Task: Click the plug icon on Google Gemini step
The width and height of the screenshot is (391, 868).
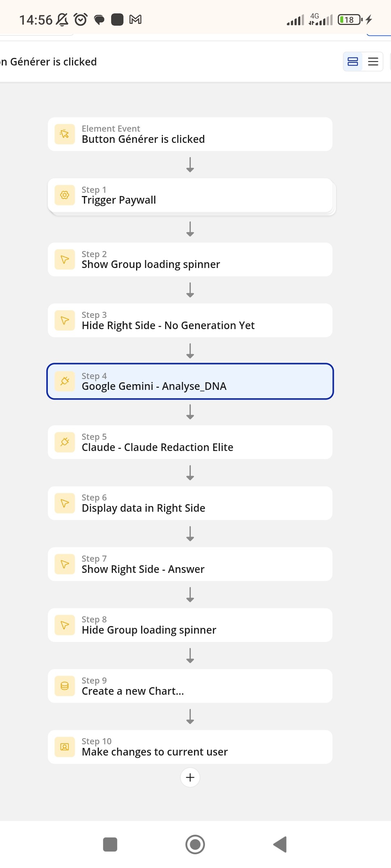Action: click(x=65, y=381)
